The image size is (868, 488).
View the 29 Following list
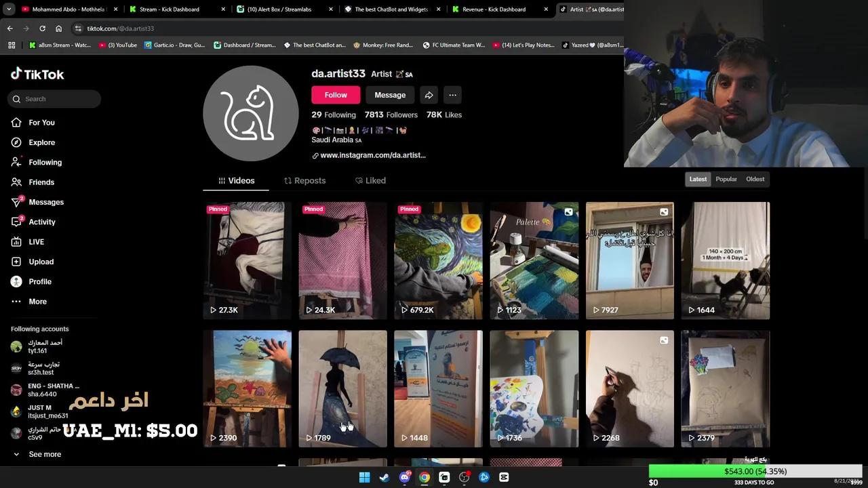[334, 115]
